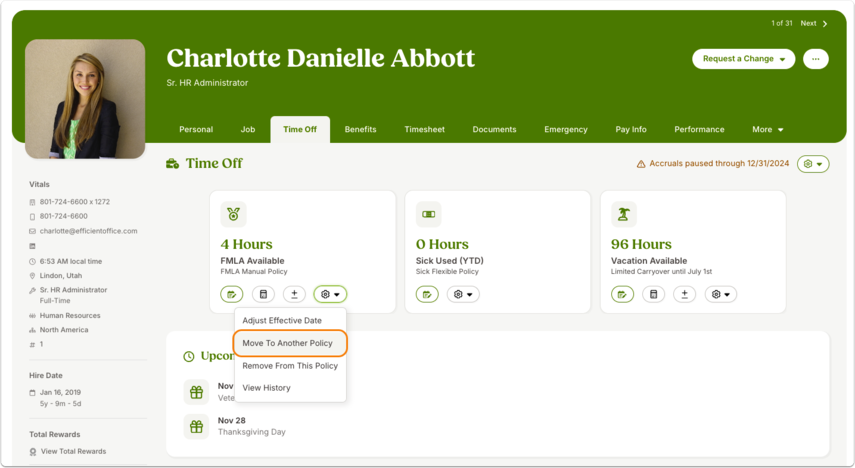Click the 0 Hours sick balance
Viewport: 855px width, 468px height.
[x=442, y=244]
